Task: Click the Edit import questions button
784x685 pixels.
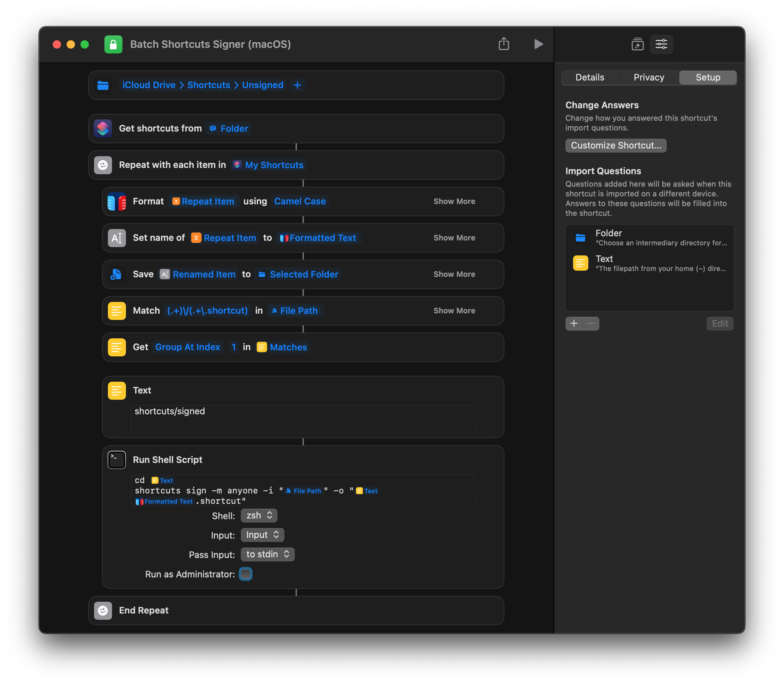Action: (x=719, y=323)
